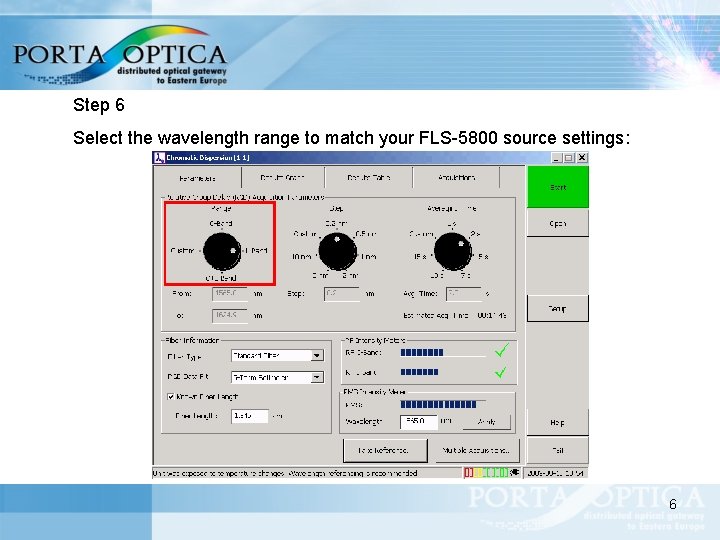This screenshot has height=540, width=720.
Task: Set Range knob to L-Band
Action: [256, 251]
